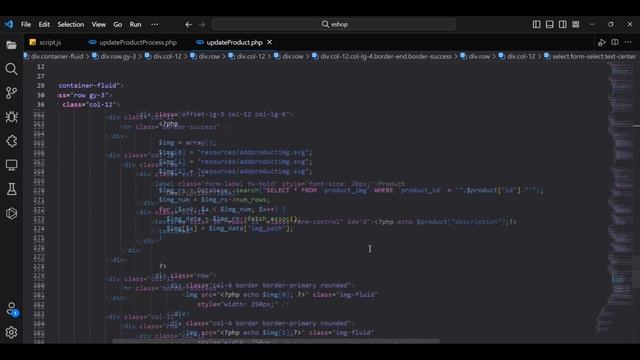Click div.col-12.col-lg-4.border-end.border-success breadcrumb
The image size is (640, 360).
click(386, 56)
